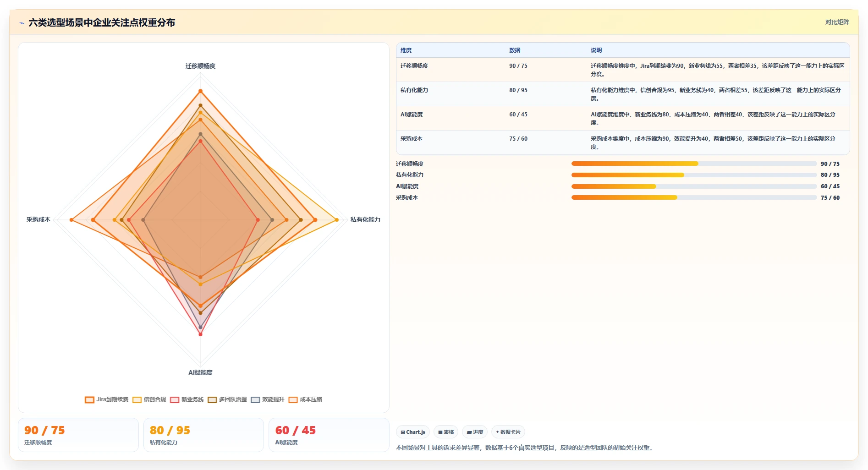Click the 进度 tag chip
Viewport: 868px width, 470px height.
coord(475,432)
